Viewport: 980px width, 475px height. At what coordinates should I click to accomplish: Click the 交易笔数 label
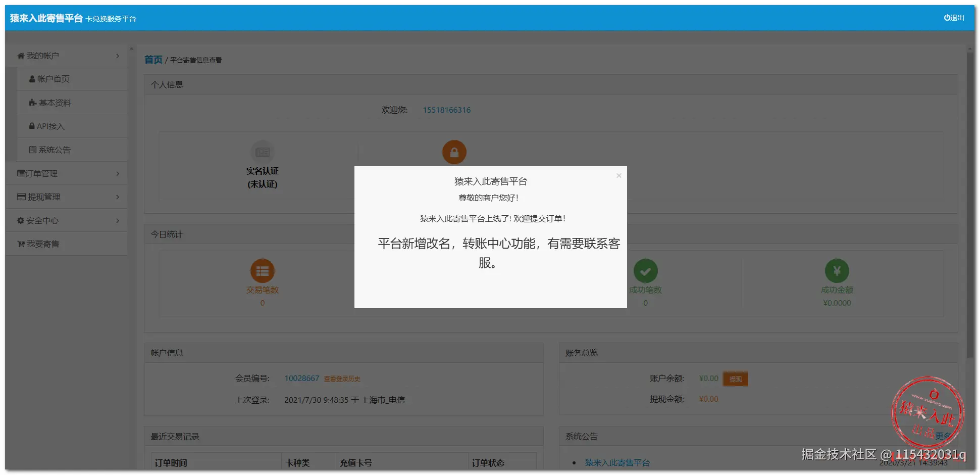(x=263, y=290)
